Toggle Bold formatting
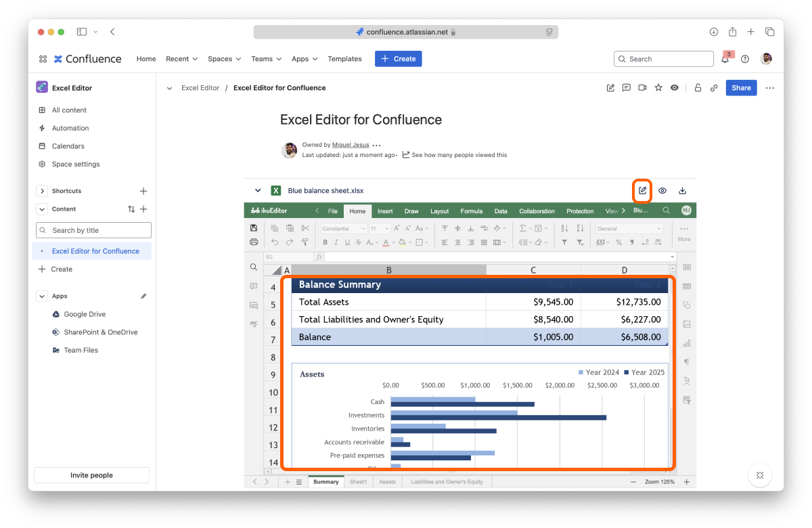 pyautogui.click(x=325, y=242)
